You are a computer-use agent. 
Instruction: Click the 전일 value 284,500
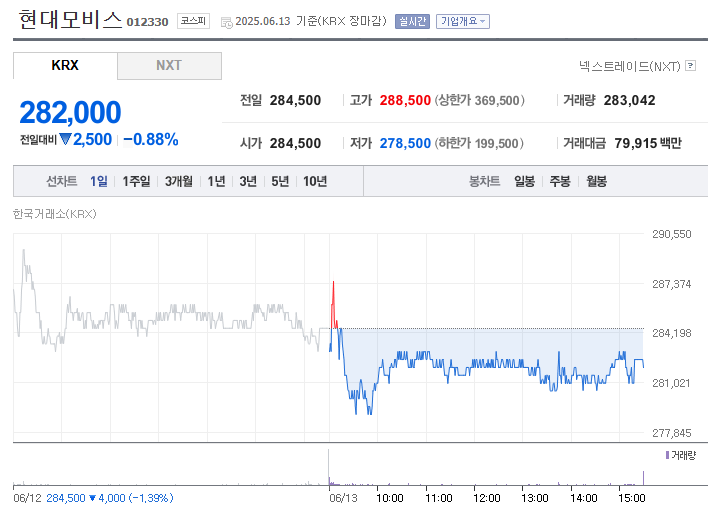pos(295,100)
